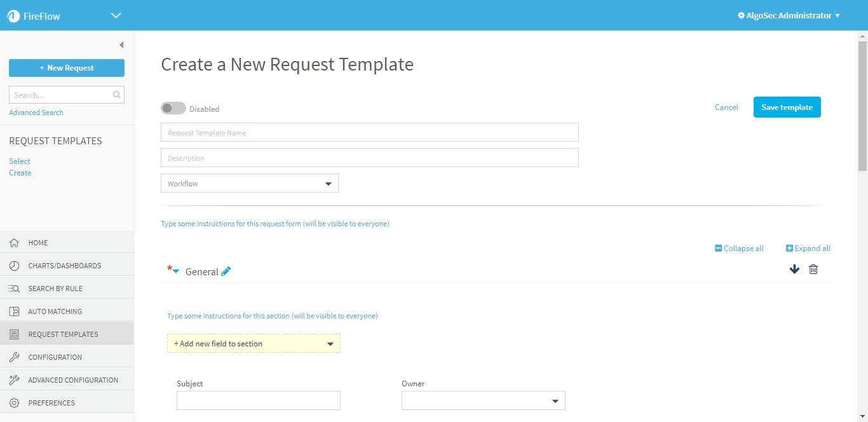Viewport: 868px width, 422px height.
Task: Toggle the Disabled template switch
Action: 173,109
